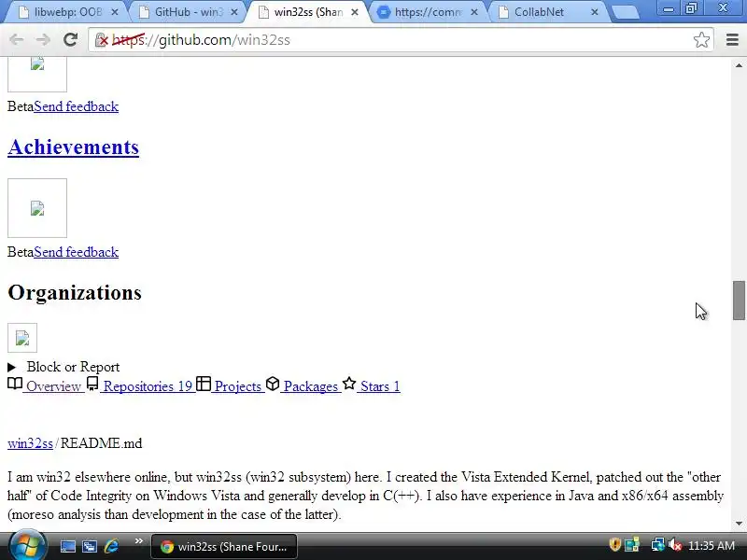Open a new tab with the new tab button
The image size is (747, 560).
[x=626, y=12]
